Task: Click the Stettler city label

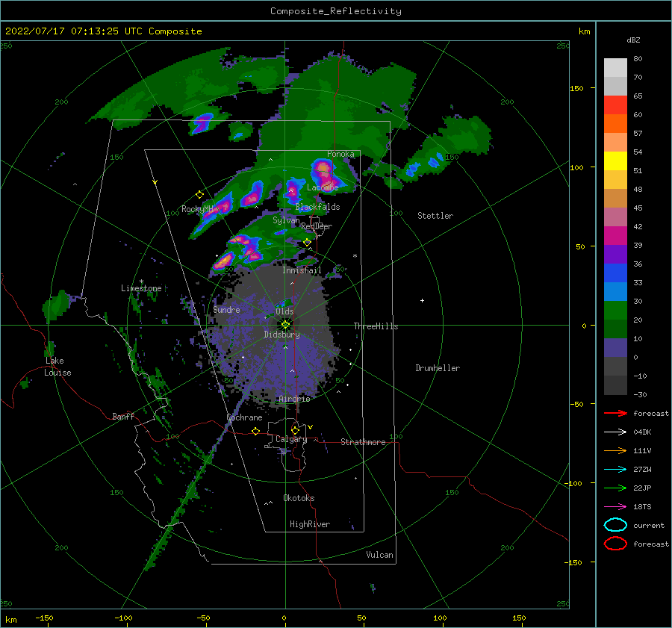Action: (435, 216)
